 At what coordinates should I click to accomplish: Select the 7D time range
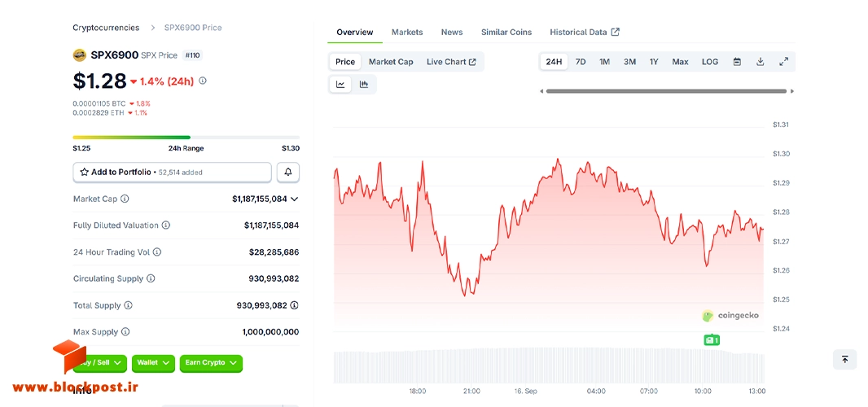click(580, 62)
